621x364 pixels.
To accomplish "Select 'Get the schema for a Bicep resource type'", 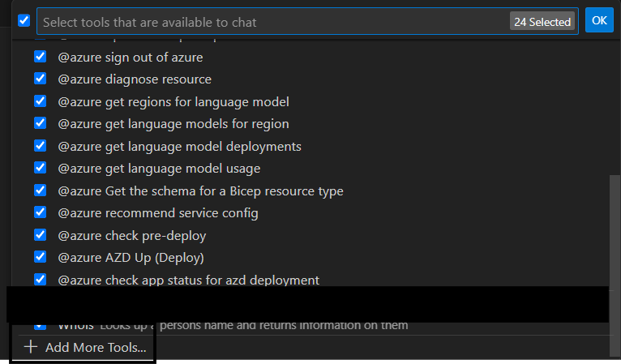I will [225, 191].
